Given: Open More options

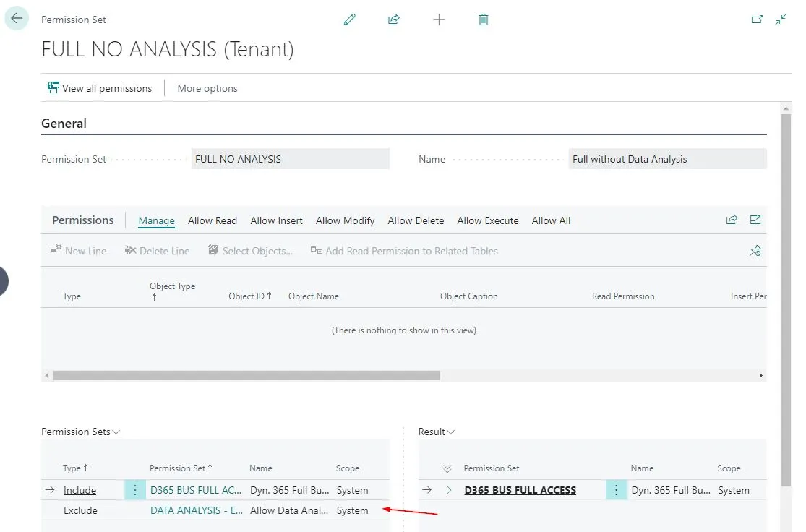Looking at the screenshot, I should tap(207, 88).
